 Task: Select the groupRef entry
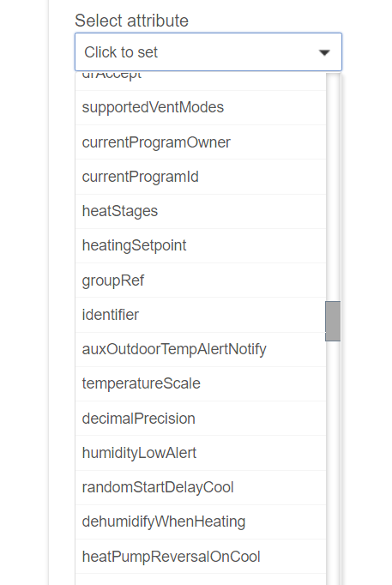(201, 280)
